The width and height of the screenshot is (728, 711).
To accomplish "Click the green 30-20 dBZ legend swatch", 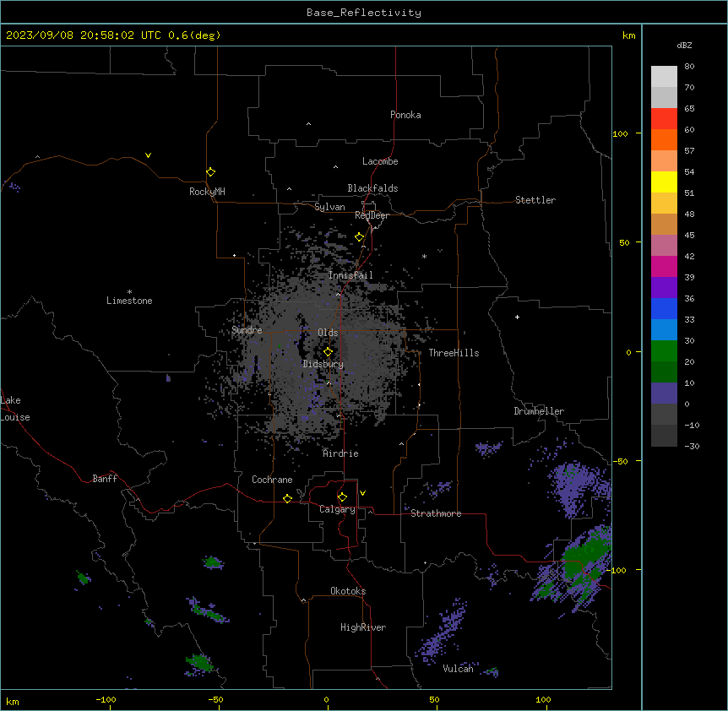I will click(664, 351).
